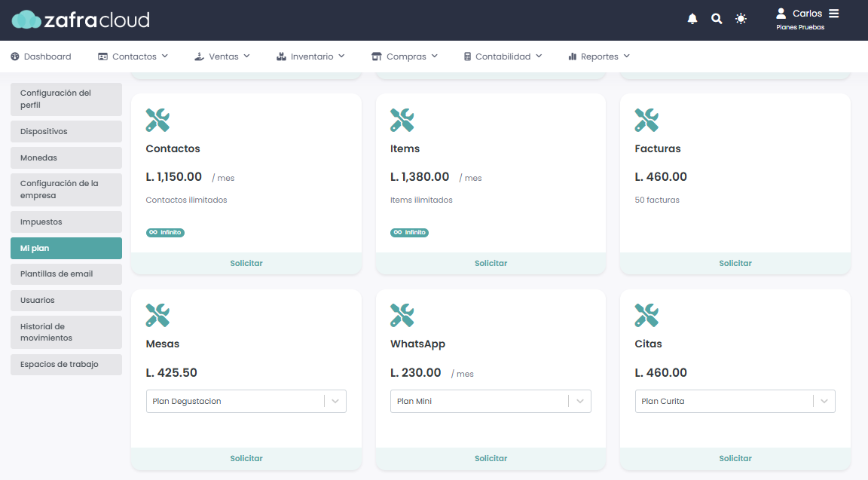Viewport: 868px width, 480px height.
Task: Click the L. 1,380.00 price
Action: tap(420, 177)
